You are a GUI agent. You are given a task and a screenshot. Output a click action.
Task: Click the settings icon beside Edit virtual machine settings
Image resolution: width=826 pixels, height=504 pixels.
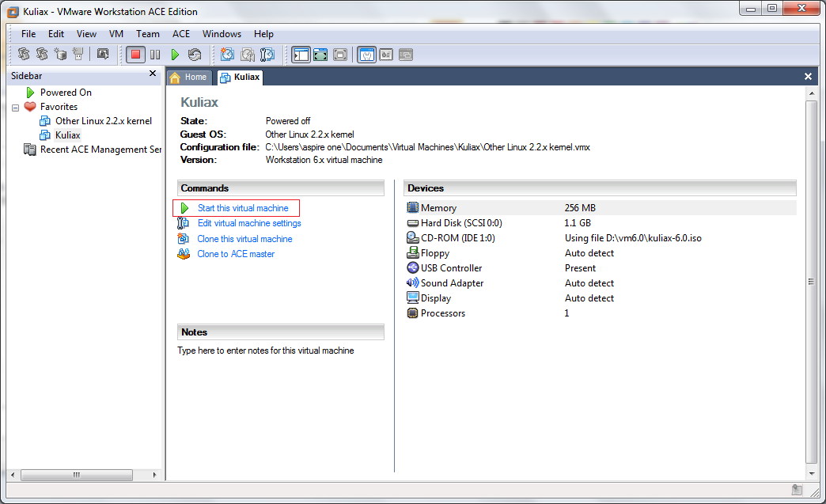(x=184, y=223)
